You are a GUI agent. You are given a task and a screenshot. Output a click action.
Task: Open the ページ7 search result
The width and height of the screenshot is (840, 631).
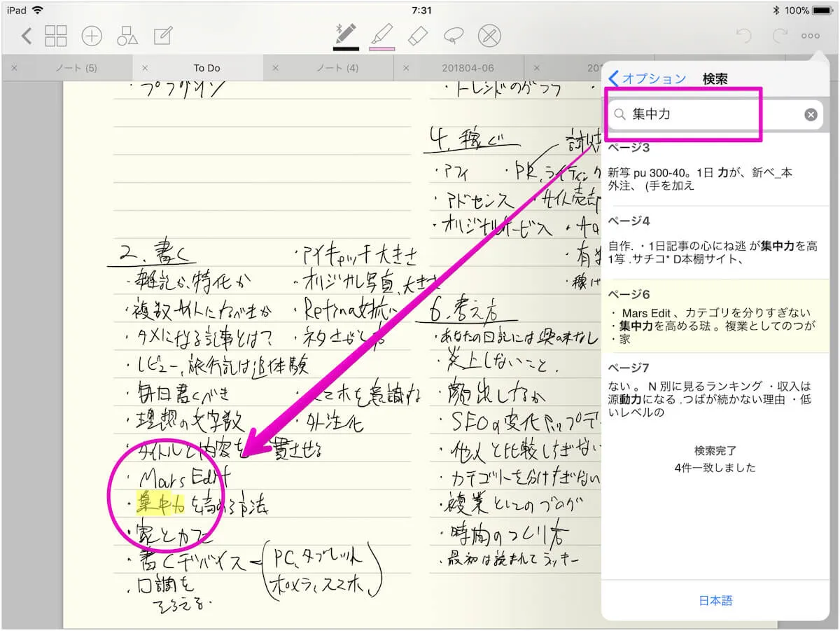715,390
